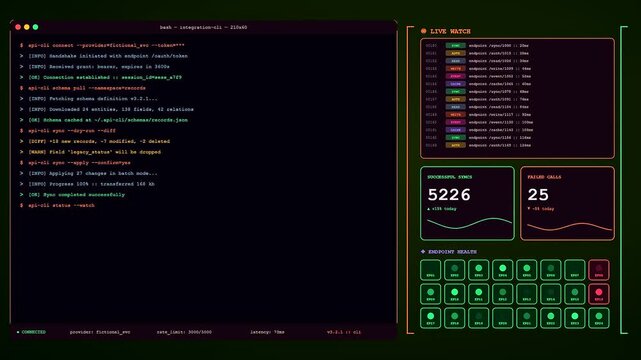The height and width of the screenshot is (360, 641).
Task: Select the /write/1039 row in Live Watch
Action: tap(517, 69)
